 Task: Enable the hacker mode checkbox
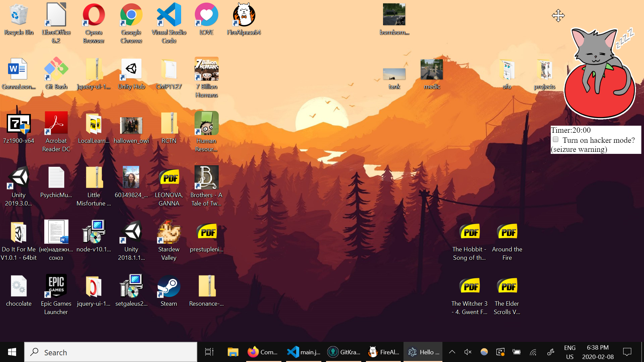[x=556, y=139]
